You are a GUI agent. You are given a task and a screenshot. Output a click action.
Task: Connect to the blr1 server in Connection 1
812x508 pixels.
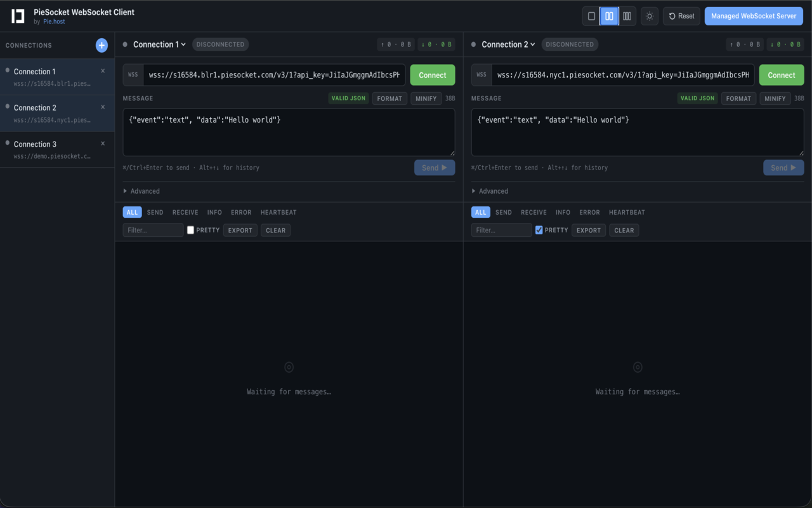(x=433, y=75)
